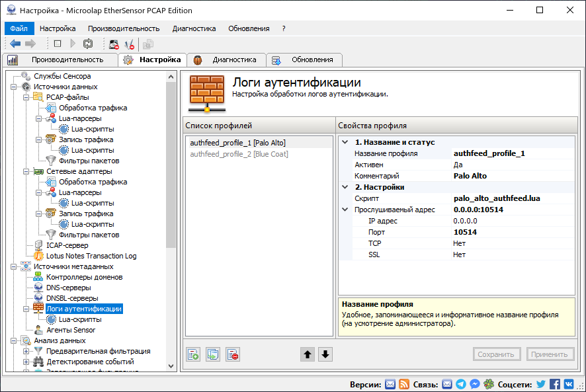Click the restart service icon in the toolbar
The width and height of the screenshot is (586, 392).
click(89, 44)
